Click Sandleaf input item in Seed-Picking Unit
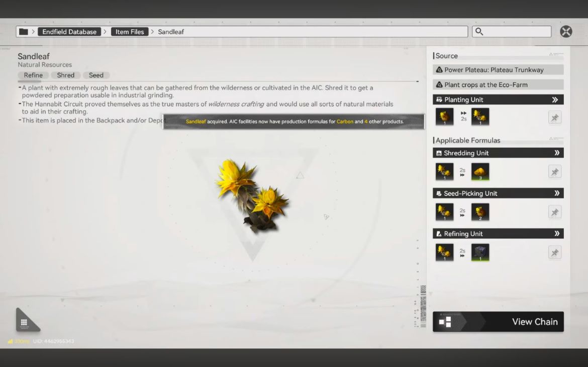588x367 pixels. 444,212
